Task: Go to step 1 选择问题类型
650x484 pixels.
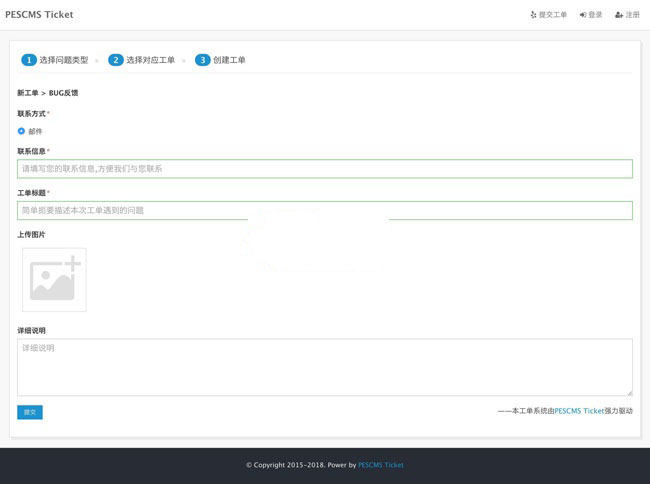Action: 55,60
